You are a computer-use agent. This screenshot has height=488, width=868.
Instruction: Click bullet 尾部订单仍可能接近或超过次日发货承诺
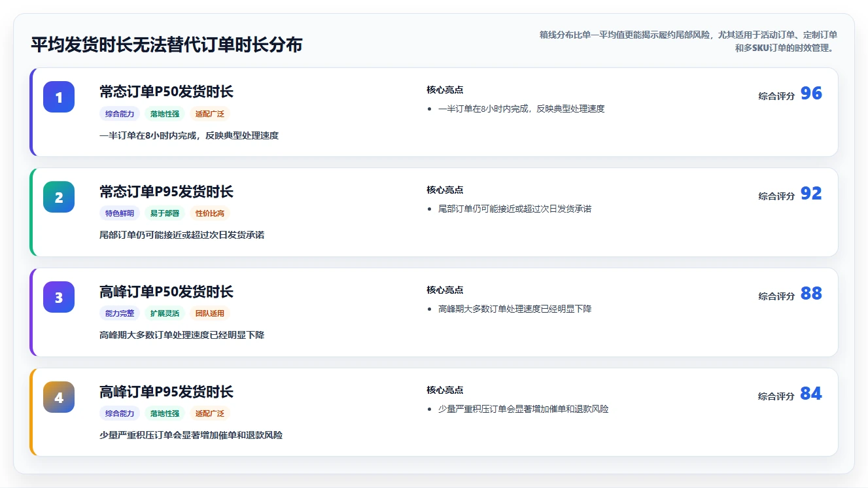[515, 209]
